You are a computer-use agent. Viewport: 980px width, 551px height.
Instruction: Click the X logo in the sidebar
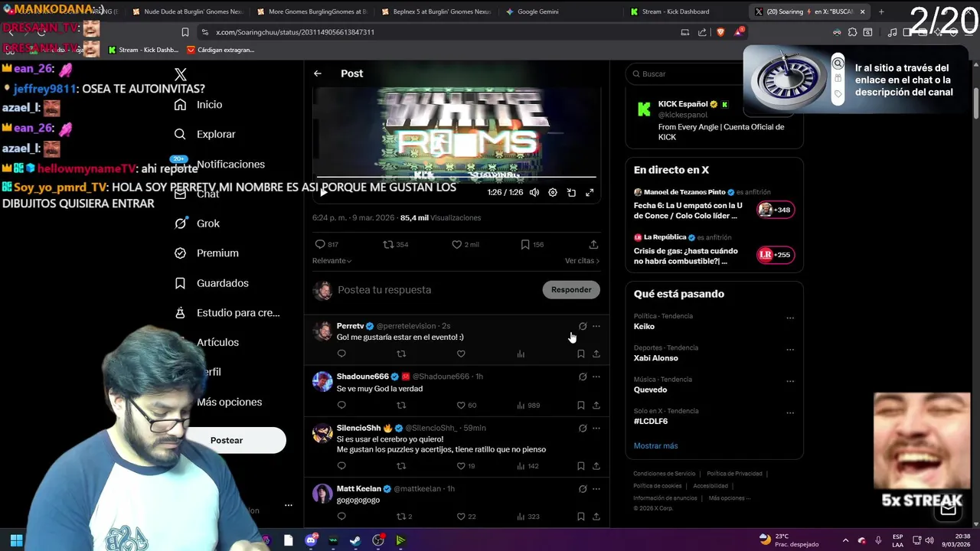pyautogui.click(x=181, y=74)
